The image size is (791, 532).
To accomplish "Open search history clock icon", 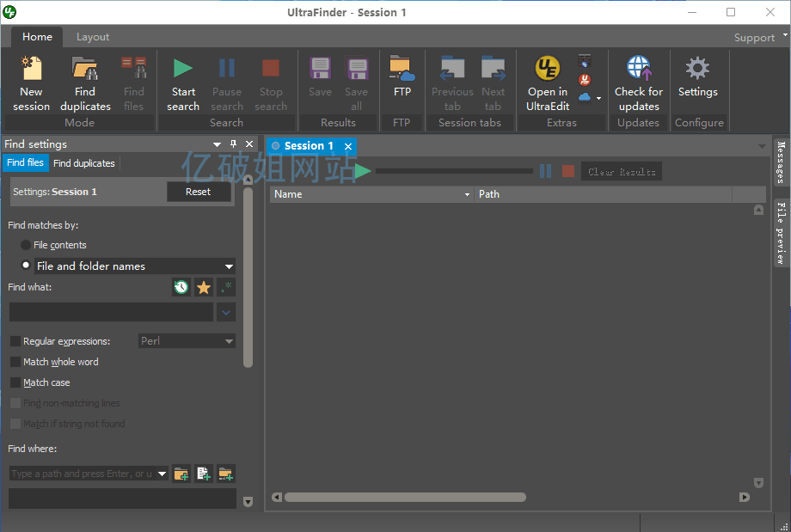I will click(181, 287).
